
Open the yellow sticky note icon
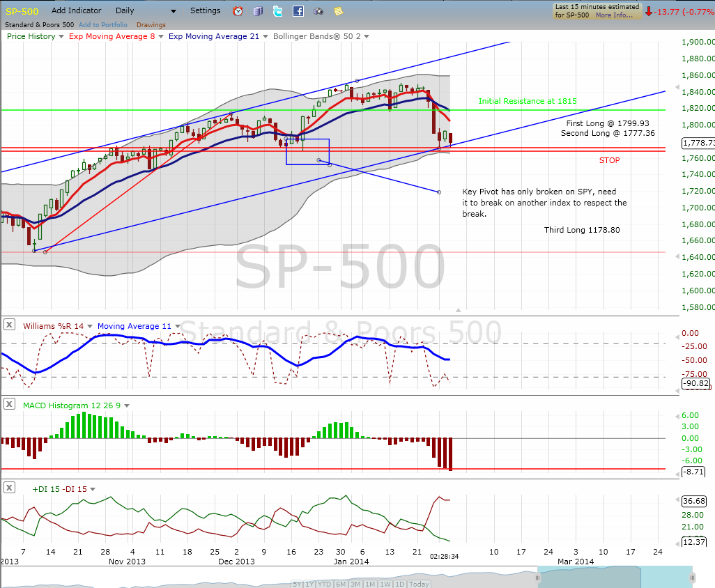tap(339, 11)
